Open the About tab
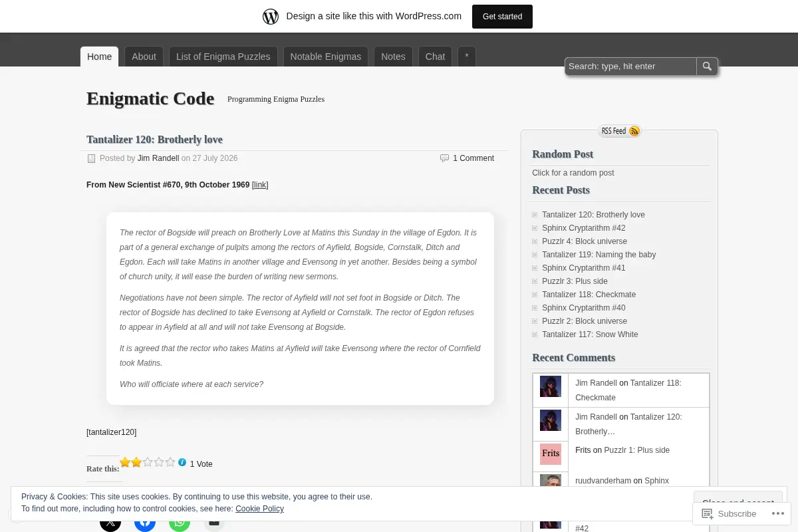Viewport: 798px width, 532px height. pos(144,57)
